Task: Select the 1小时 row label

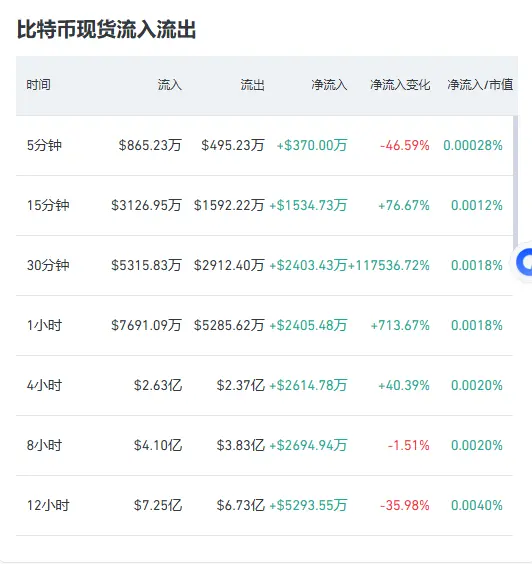Action: click(44, 326)
